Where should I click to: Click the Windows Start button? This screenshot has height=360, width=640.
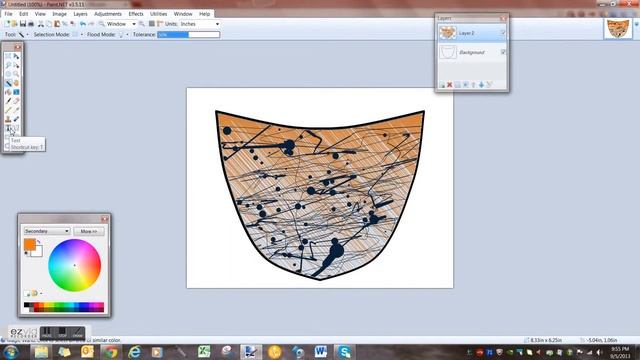pyautogui.click(x=11, y=352)
